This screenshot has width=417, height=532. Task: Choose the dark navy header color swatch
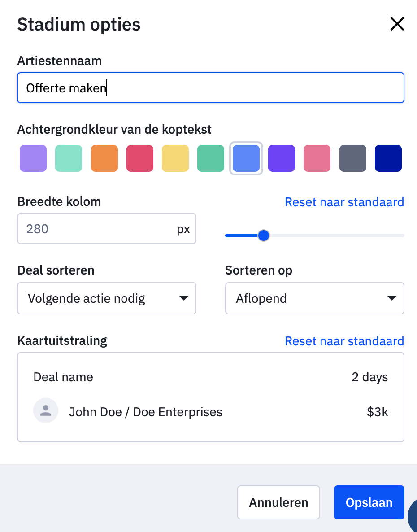tap(388, 158)
